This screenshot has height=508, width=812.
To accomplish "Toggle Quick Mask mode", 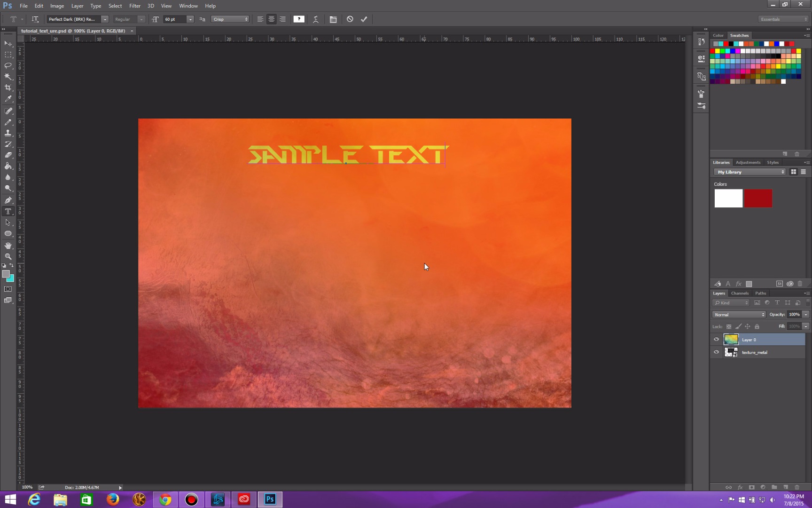I will coord(8,289).
